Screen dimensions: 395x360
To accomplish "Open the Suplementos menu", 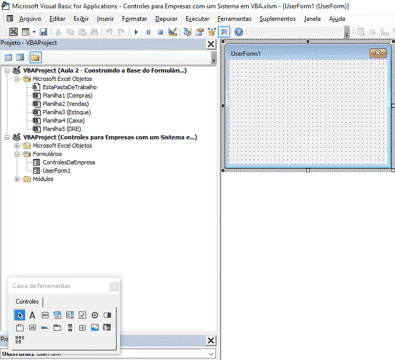I will click(x=278, y=19).
